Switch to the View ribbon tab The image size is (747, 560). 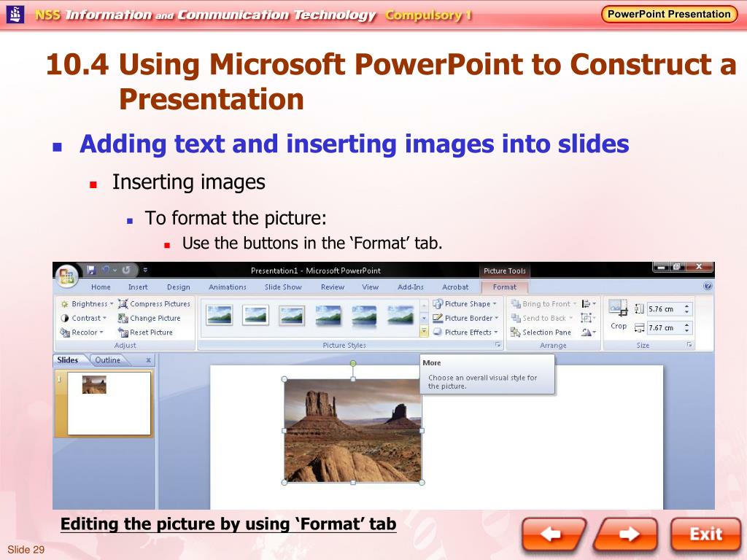(370, 287)
